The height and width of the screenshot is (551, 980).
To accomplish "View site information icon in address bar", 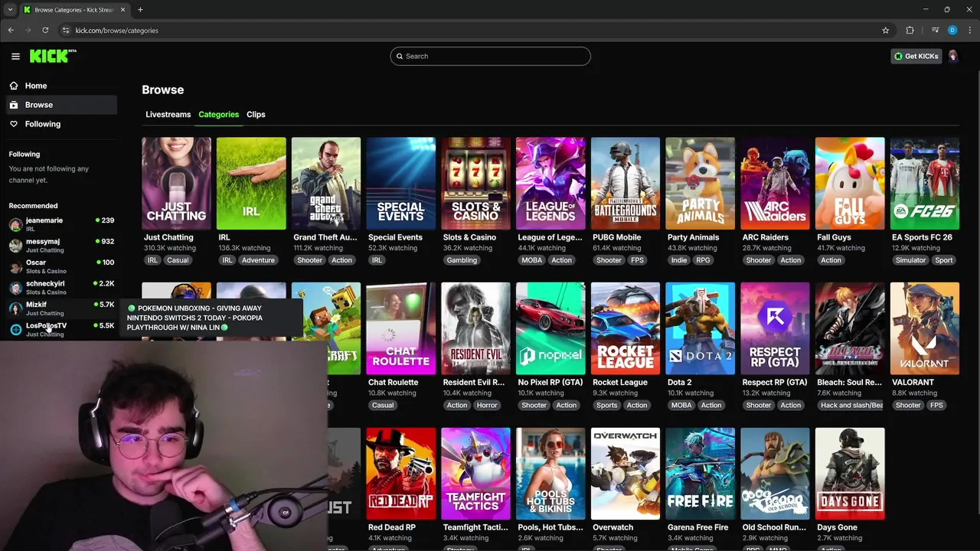I will (x=66, y=30).
